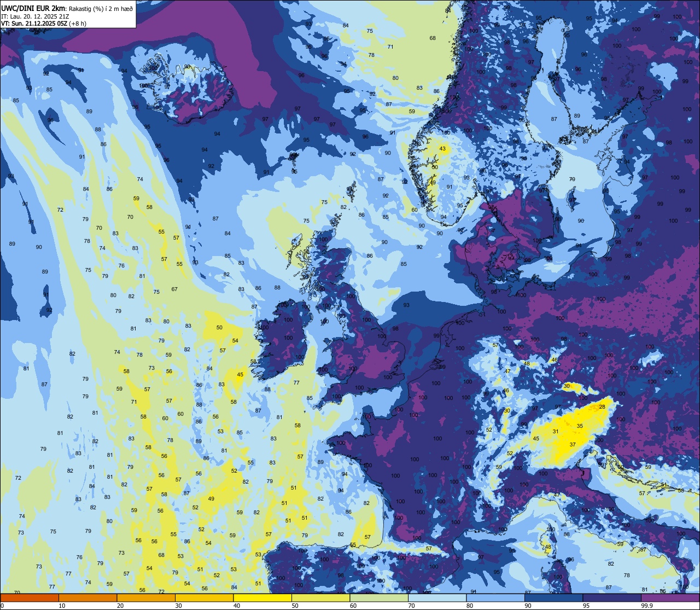Click the 50–60% pale yellow legend swatch
Viewport: 700px width, 610px height.
pyautogui.click(x=320, y=598)
